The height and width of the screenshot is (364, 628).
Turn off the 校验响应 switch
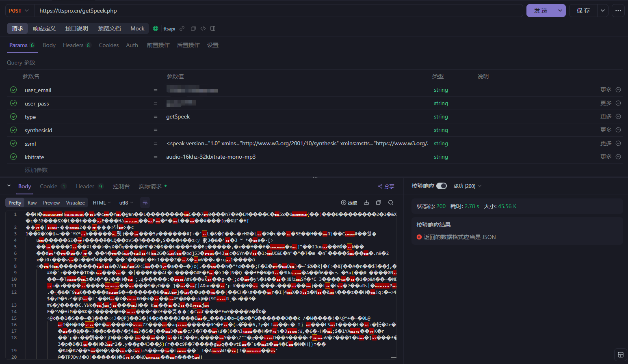[442, 186]
